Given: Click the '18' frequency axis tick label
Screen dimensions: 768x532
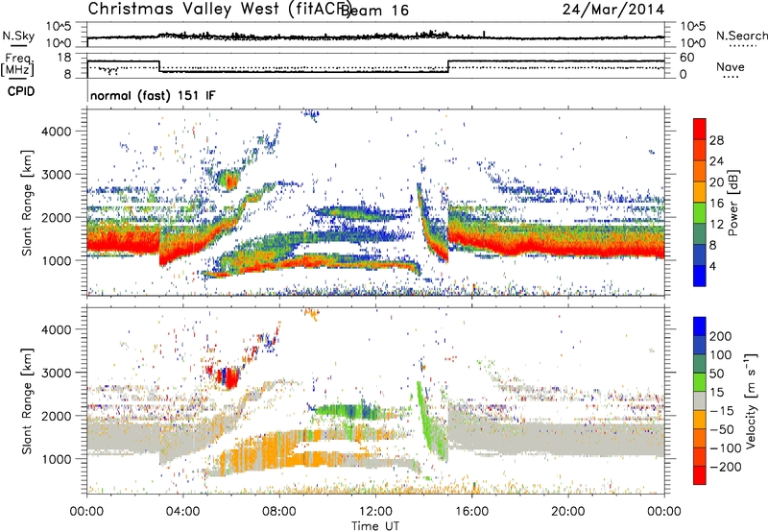Looking at the screenshot, I should pos(64,58).
